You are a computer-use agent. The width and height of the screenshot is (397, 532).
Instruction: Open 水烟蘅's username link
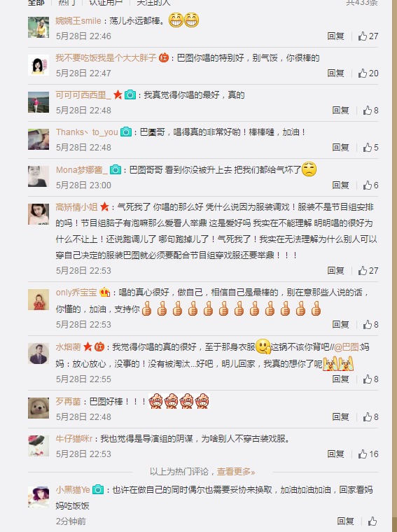coord(68,346)
